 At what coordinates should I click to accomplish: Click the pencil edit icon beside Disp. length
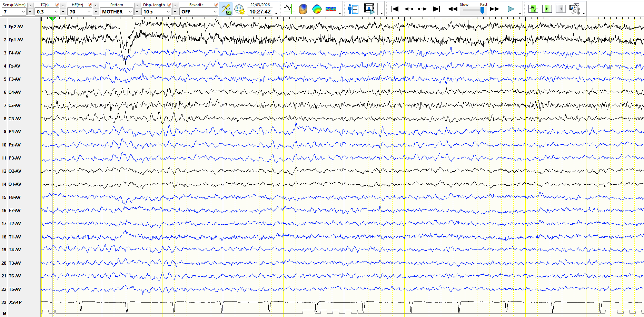pos(169,5)
